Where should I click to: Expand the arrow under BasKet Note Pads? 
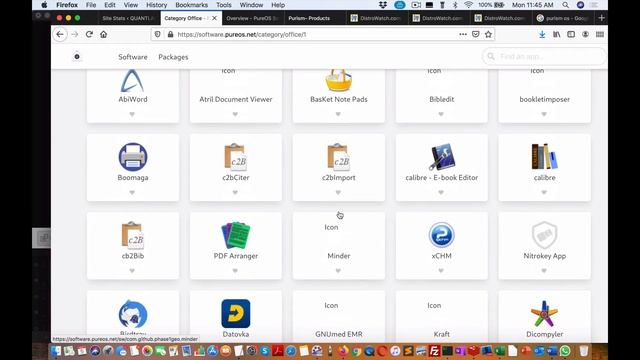338,114
